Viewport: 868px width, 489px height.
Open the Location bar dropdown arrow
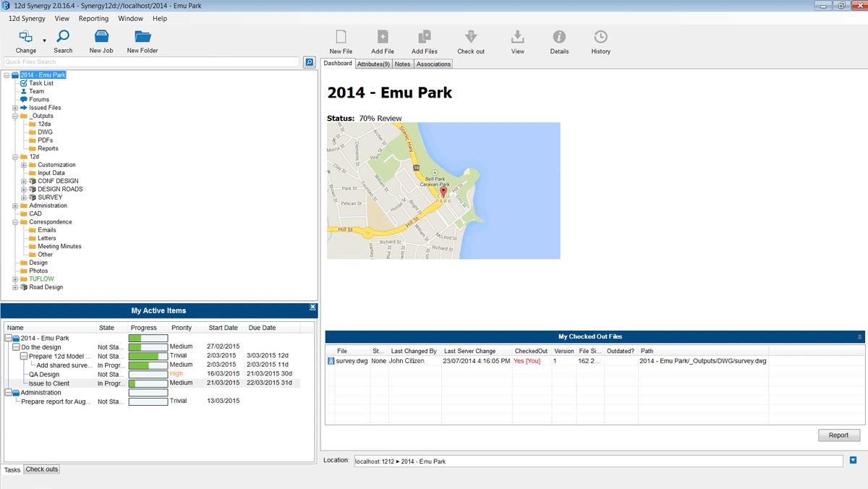click(854, 460)
